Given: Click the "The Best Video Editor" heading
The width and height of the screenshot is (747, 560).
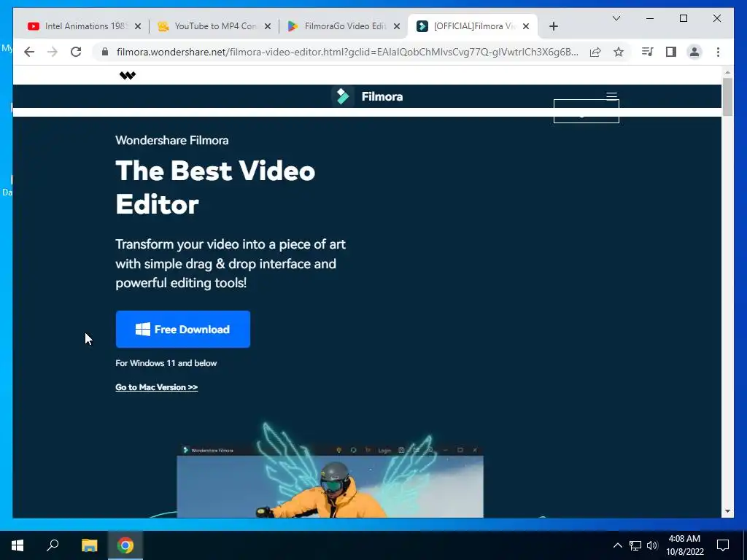Looking at the screenshot, I should [x=215, y=187].
